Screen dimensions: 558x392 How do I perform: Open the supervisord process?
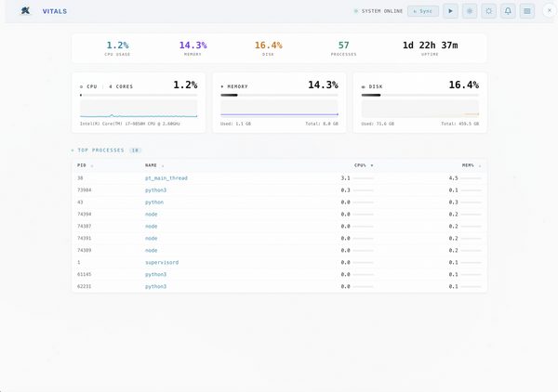coord(162,263)
